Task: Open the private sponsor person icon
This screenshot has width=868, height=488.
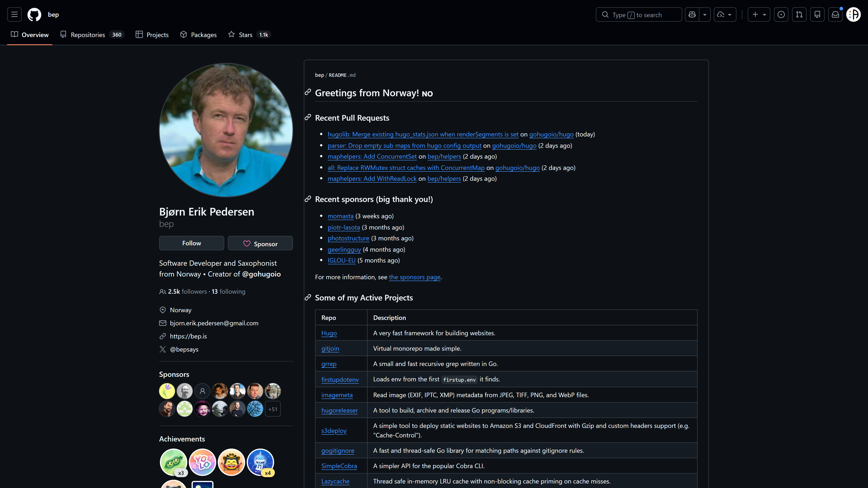Action: tap(202, 391)
